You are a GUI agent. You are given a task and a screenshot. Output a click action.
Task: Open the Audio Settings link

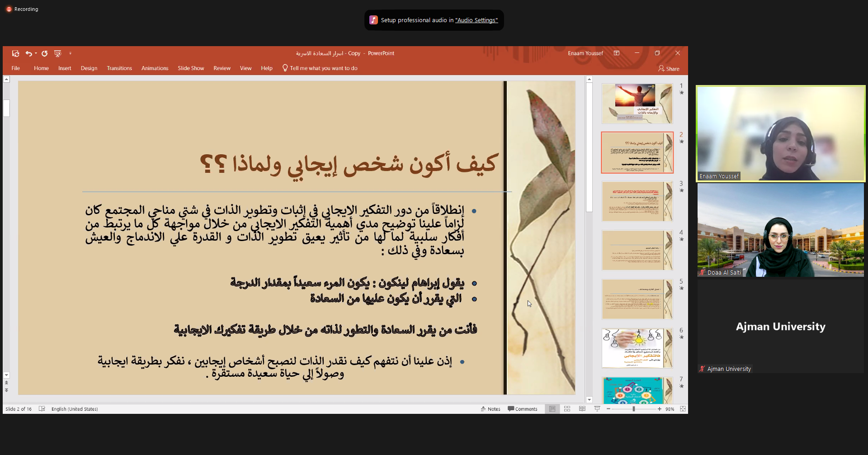476,20
